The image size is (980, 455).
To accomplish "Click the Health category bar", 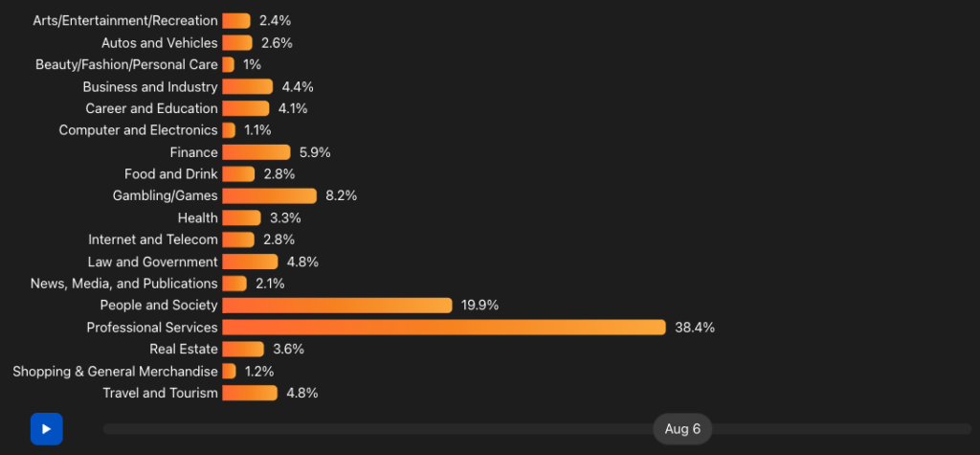I will 241,217.
